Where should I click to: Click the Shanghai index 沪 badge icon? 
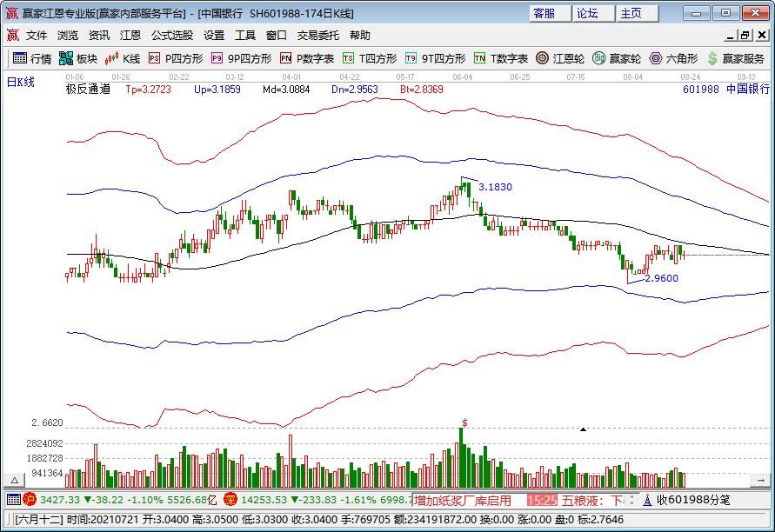tap(30, 499)
